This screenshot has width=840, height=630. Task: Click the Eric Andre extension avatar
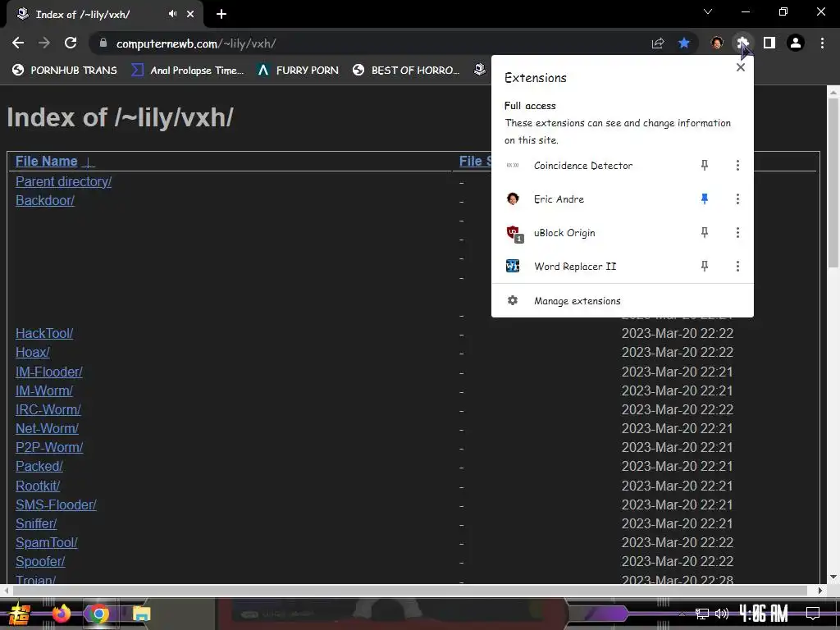(513, 199)
